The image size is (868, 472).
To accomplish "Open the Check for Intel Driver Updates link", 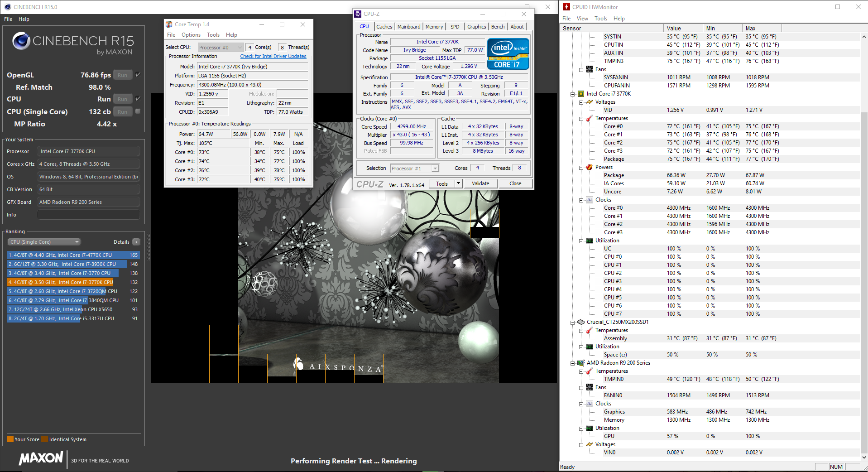I will pyautogui.click(x=273, y=56).
